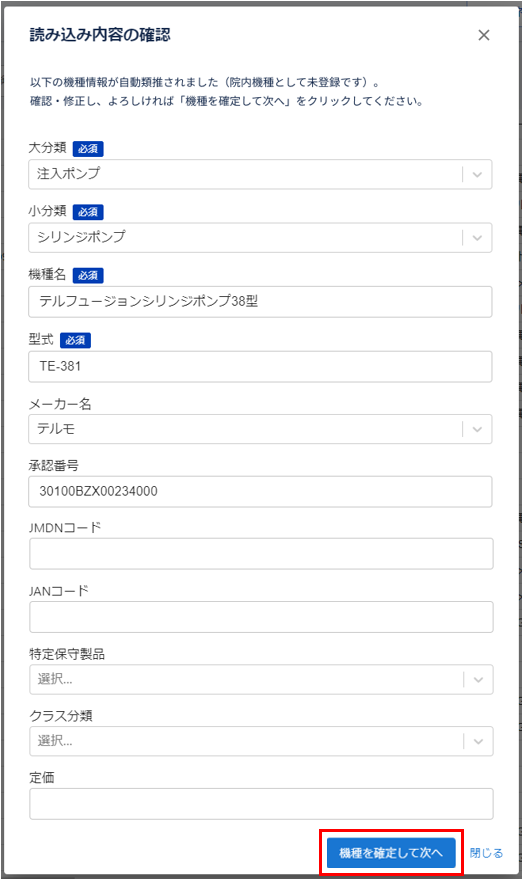Image resolution: width=523 pixels, height=879 pixels.
Task: Open the 小分類 シリンジポンプ dropdown arrow
Action: pyautogui.click(x=477, y=238)
